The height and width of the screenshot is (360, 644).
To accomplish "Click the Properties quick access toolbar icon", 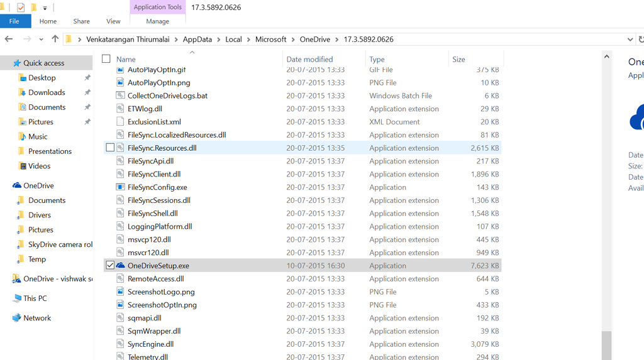I will point(21,8).
